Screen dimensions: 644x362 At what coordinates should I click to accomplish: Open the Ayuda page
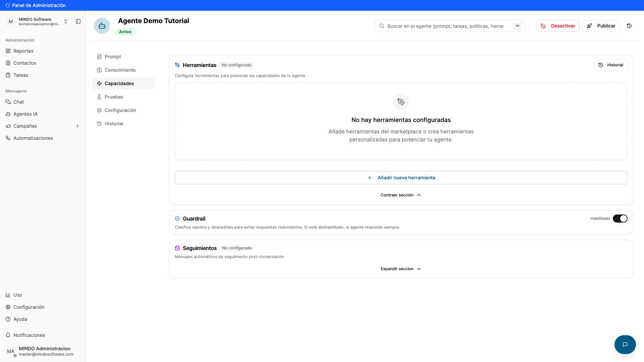(43, 319)
